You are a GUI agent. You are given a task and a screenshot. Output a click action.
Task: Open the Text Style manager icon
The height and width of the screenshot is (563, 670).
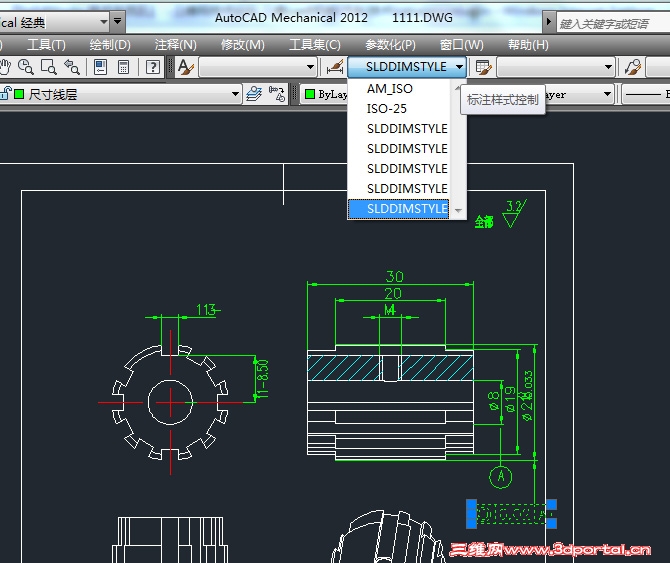tap(186, 67)
